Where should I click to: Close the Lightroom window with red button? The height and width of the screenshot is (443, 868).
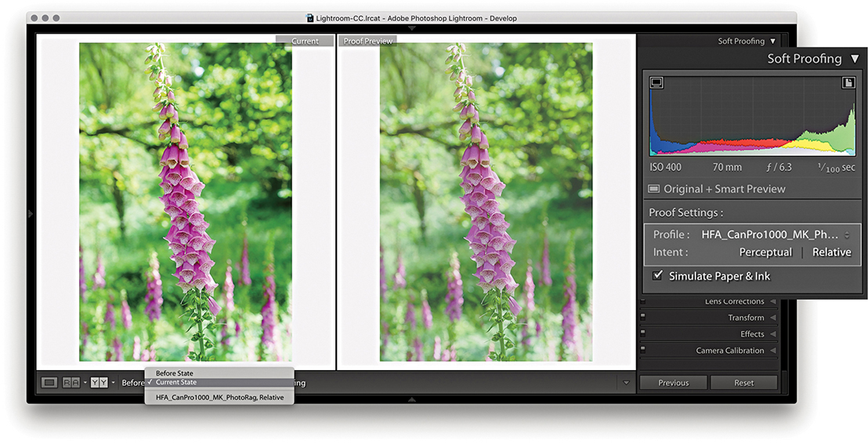pos(34,18)
